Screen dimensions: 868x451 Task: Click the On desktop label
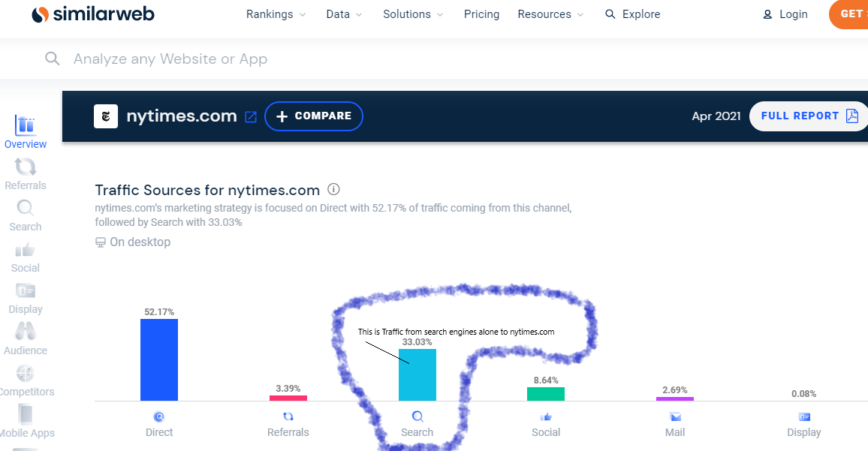click(x=140, y=242)
